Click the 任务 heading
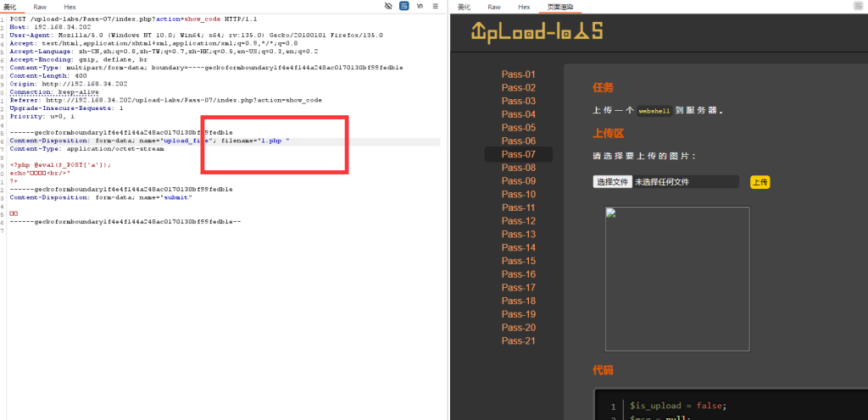Screen dimensions: 868x420 (603, 87)
